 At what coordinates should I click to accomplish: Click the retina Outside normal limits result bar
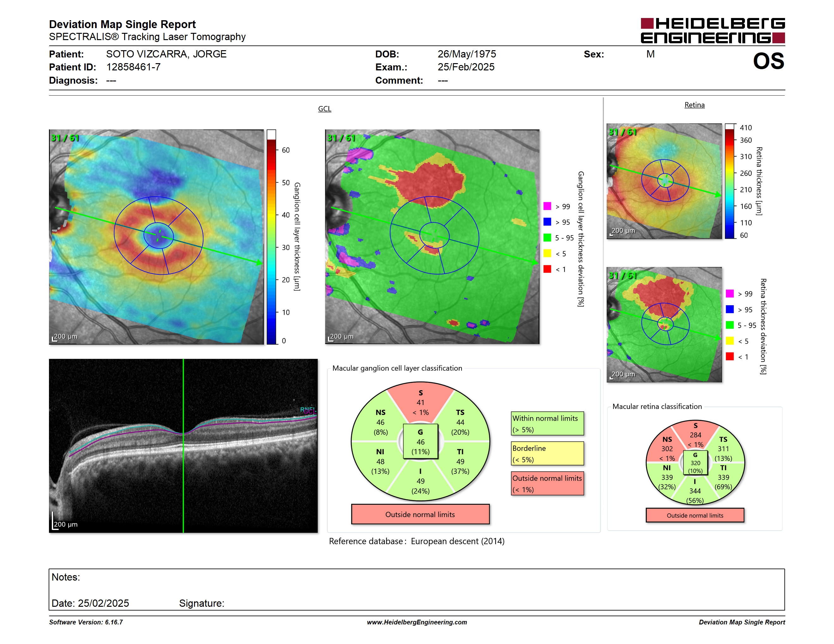pos(695,516)
